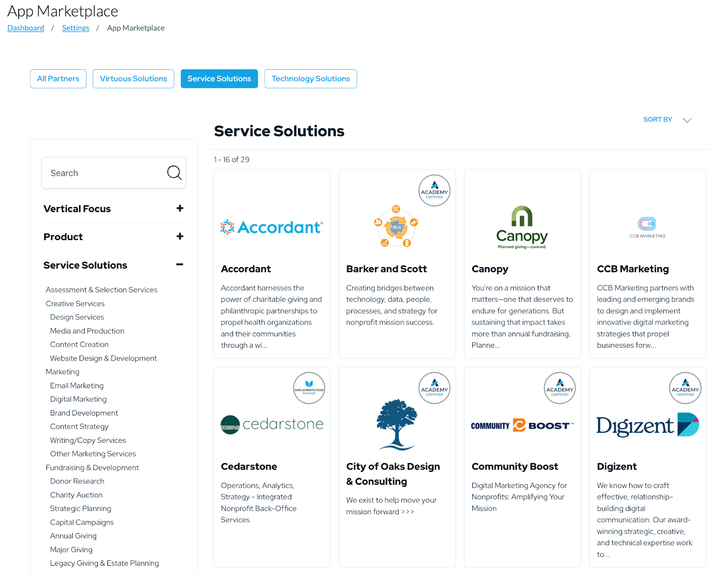Filter by Content Creation

79,344
